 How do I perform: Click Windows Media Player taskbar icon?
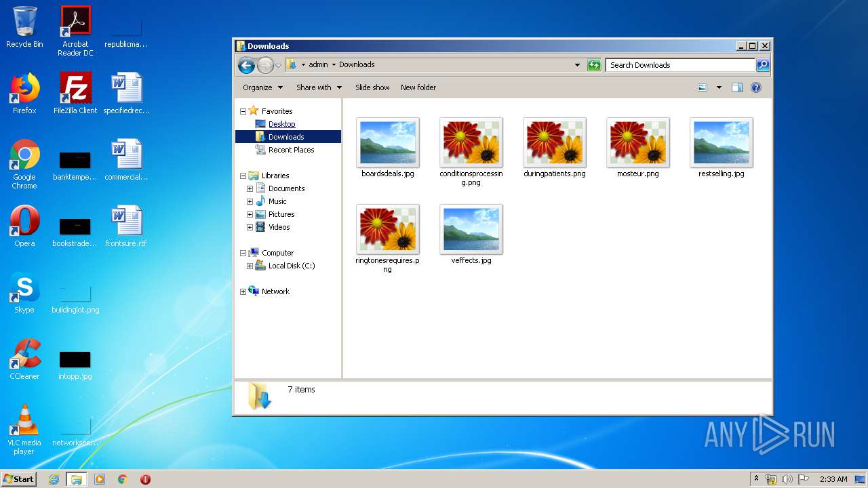coord(100,479)
